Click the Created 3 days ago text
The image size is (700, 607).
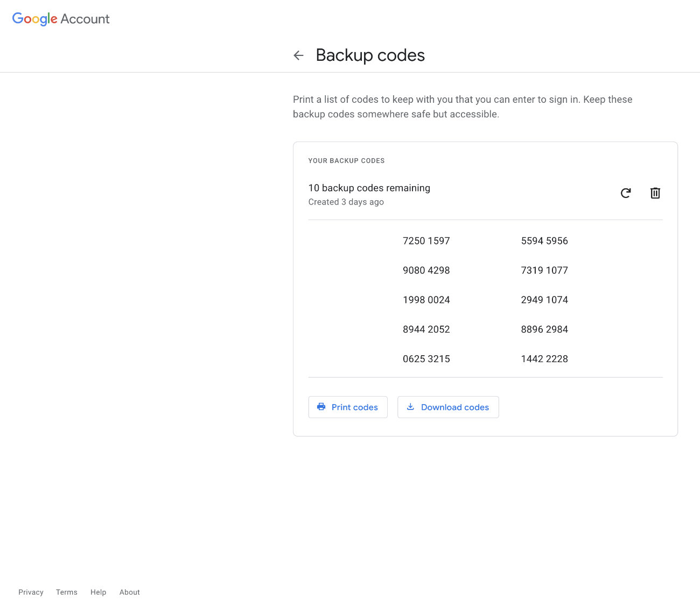tap(346, 202)
